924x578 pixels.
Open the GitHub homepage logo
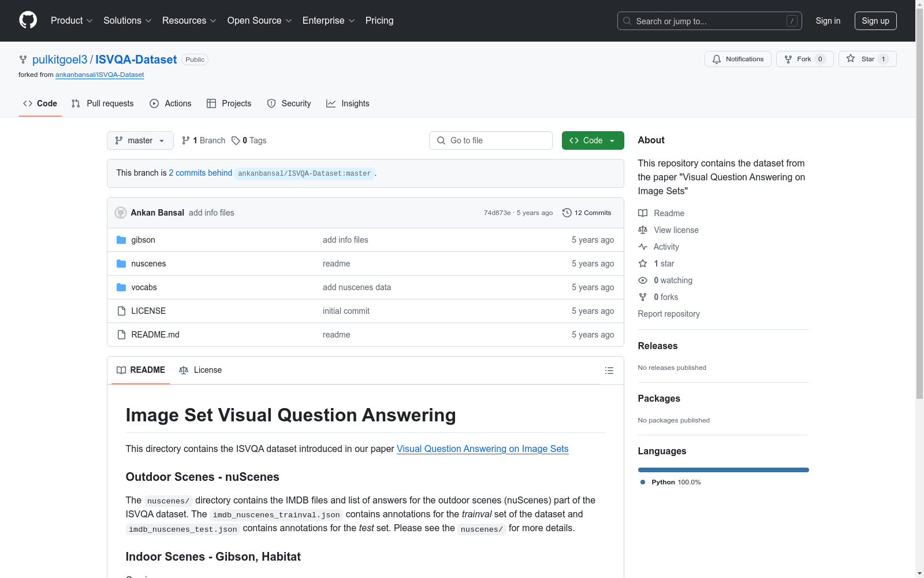click(28, 20)
